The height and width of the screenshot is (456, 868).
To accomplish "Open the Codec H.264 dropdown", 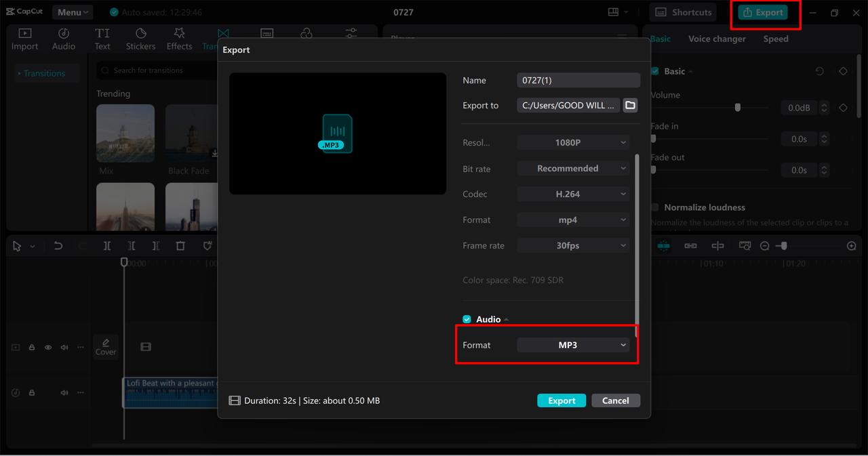I will tap(573, 194).
